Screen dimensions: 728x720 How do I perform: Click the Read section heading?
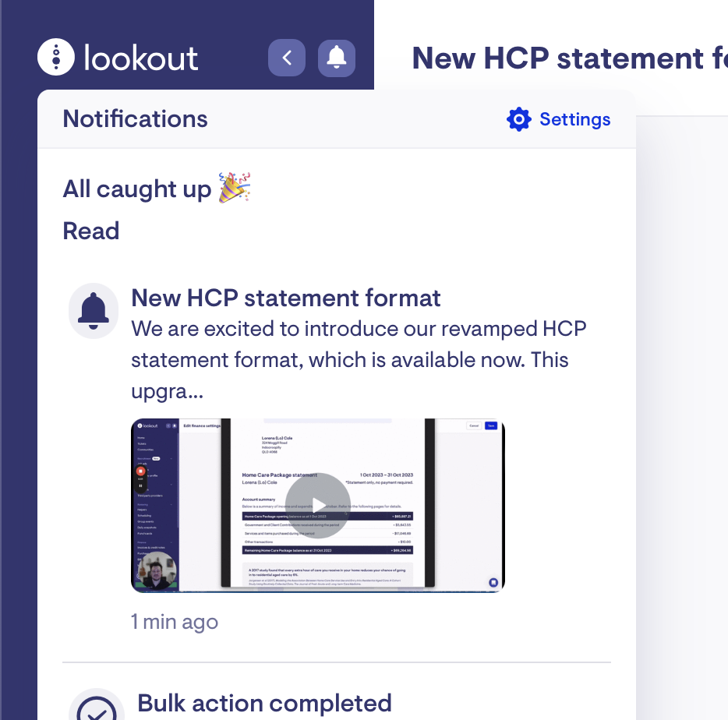(91, 231)
